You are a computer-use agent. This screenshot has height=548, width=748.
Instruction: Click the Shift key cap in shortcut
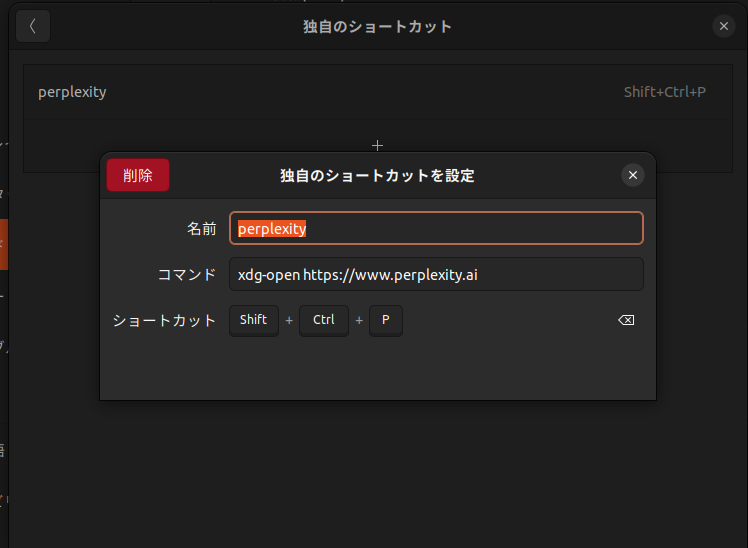click(254, 320)
